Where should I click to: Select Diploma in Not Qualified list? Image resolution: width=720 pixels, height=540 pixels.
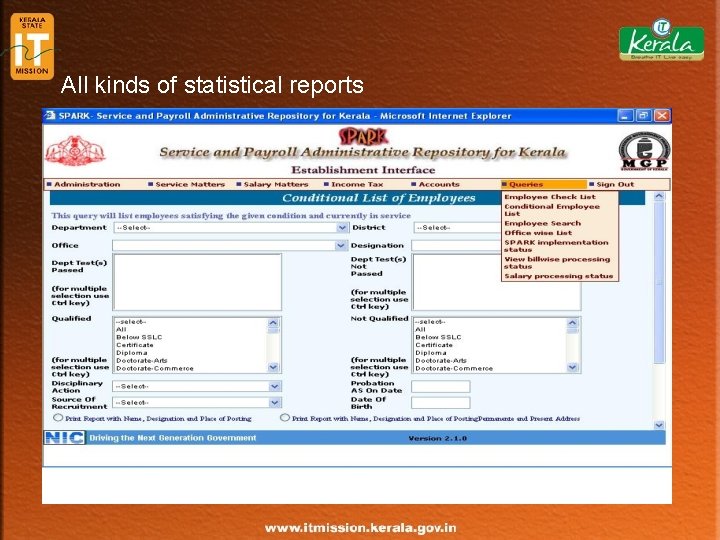431,353
